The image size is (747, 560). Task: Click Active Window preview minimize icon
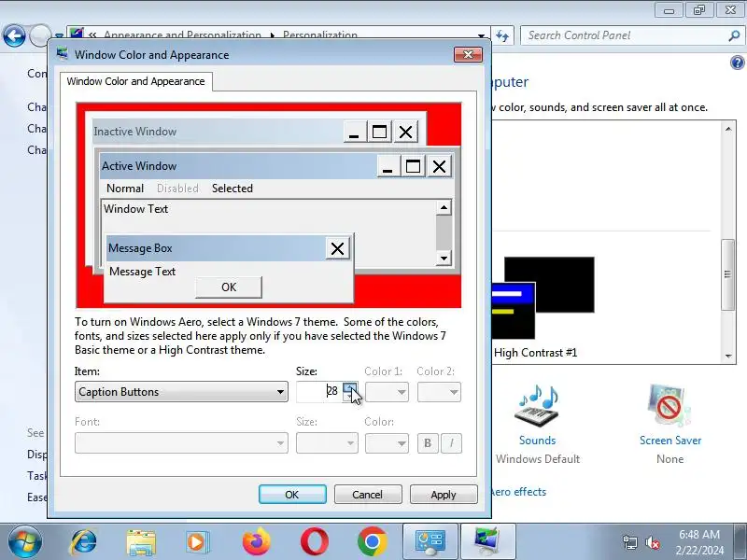388,166
